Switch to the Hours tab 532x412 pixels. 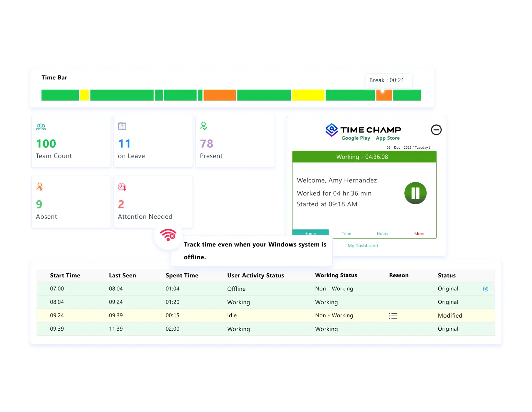[382, 233]
